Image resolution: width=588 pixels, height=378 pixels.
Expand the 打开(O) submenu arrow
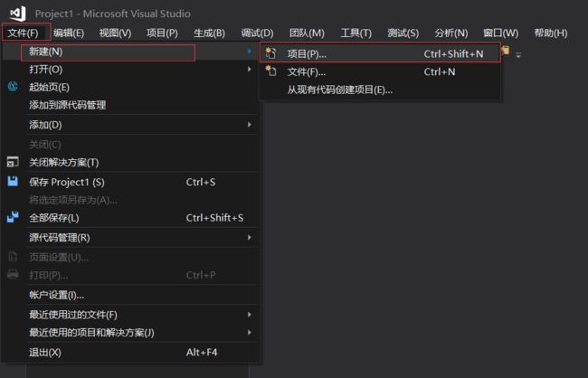pyautogui.click(x=249, y=69)
